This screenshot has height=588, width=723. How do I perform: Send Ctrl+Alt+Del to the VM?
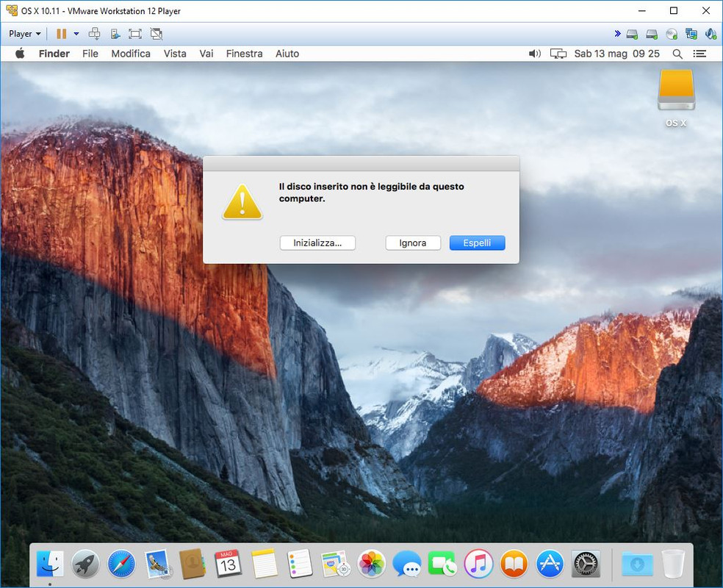95,34
